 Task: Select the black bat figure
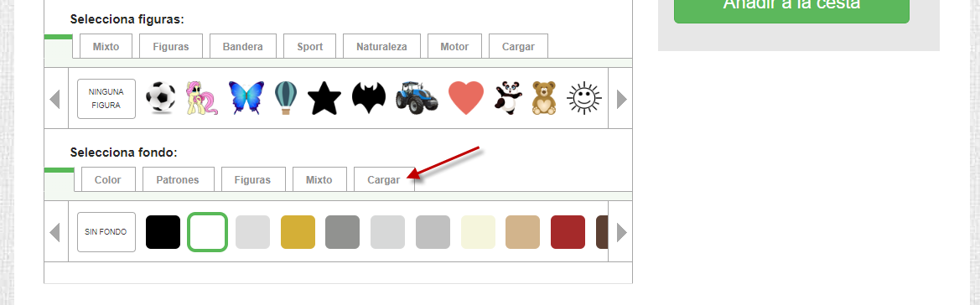click(x=369, y=98)
